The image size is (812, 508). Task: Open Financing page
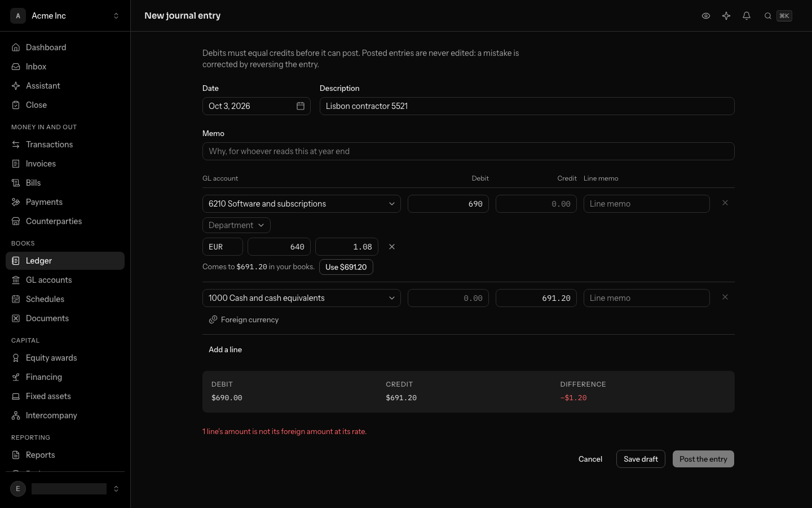point(65,377)
